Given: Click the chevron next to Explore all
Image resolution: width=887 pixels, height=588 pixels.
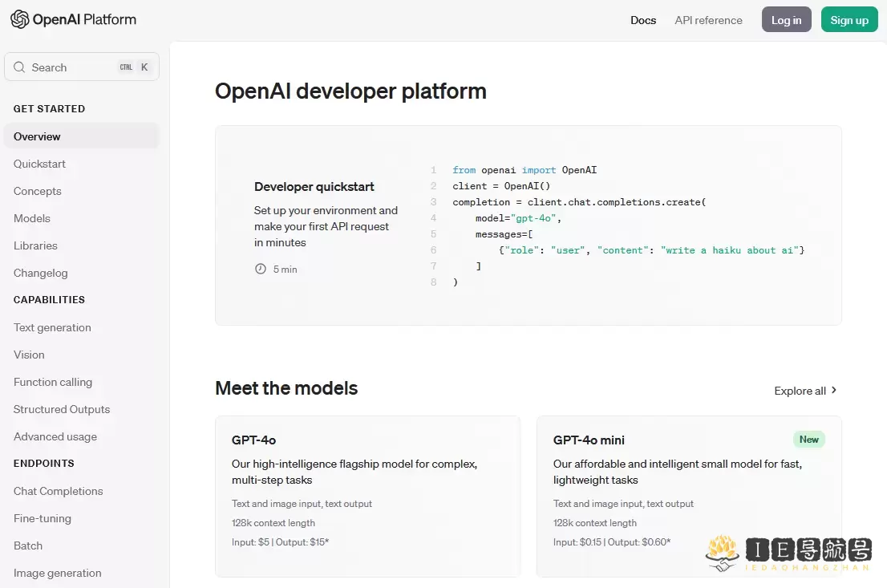Looking at the screenshot, I should [834, 391].
